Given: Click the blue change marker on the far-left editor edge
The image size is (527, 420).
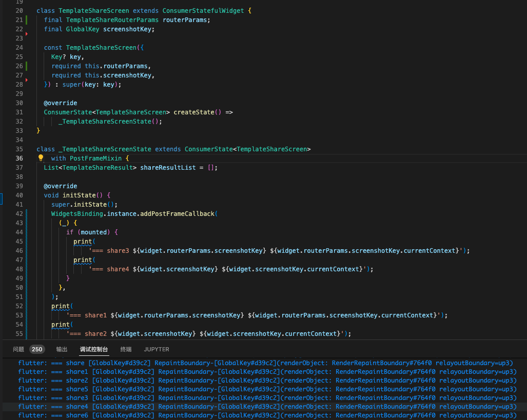Looking at the screenshot, I should (2, 198).
